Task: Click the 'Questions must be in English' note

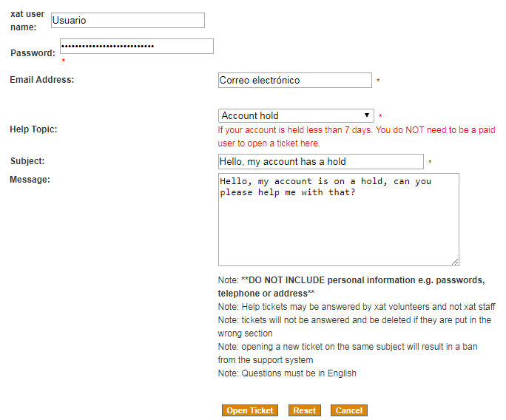Action: 287,373
